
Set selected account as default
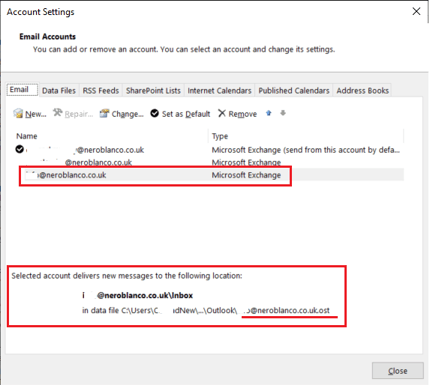[180, 114]
